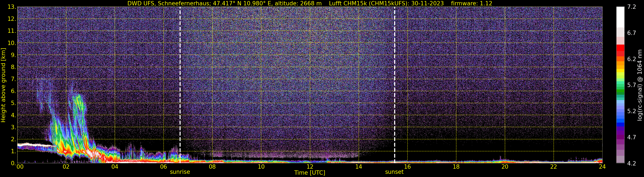Click the 'Time [UTC]' axis label
The image size is (644, 177).
[310, 173]
